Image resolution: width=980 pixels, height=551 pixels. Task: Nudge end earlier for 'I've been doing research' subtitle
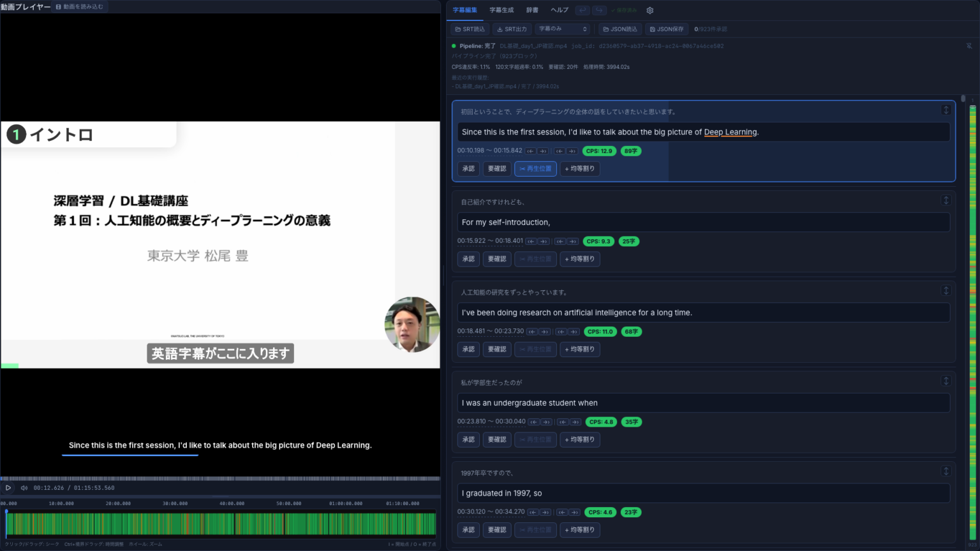click(x=561, y=332)
